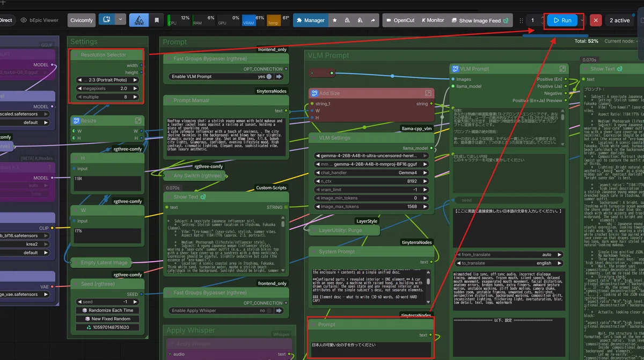Open the Civicomfy panel

[x=82, y=20]
